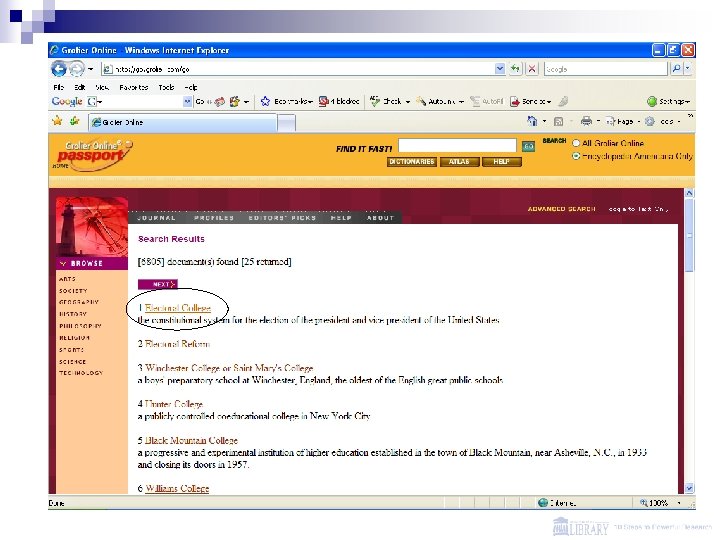Open the Check dropdown arrow
Viewport: 720px width, 540px height.
pos(407,102)
